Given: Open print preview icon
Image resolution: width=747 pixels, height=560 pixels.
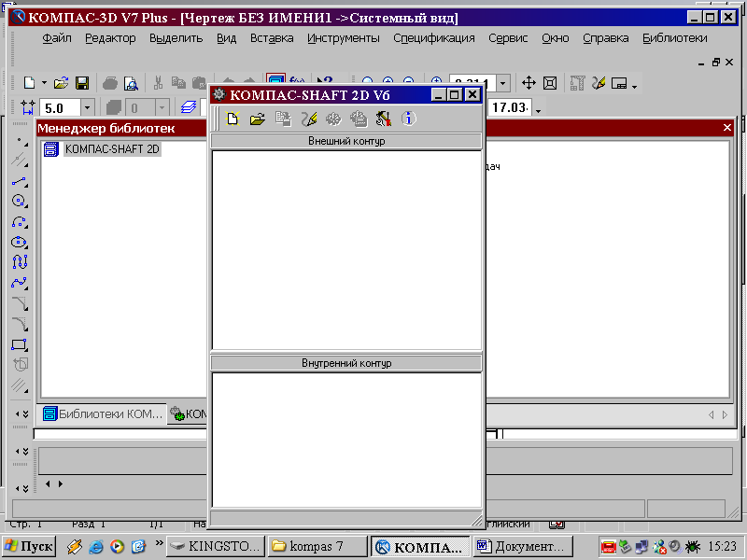Looking at the screenshot, I should point(131,83).
